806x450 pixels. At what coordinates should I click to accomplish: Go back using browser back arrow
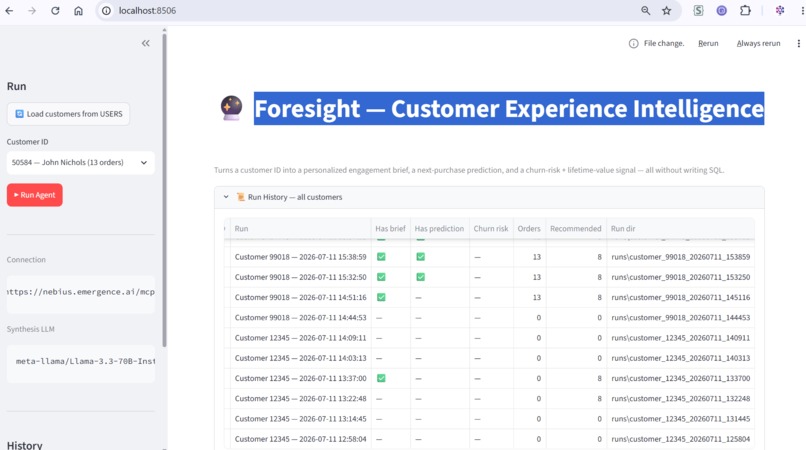[9, 11]
